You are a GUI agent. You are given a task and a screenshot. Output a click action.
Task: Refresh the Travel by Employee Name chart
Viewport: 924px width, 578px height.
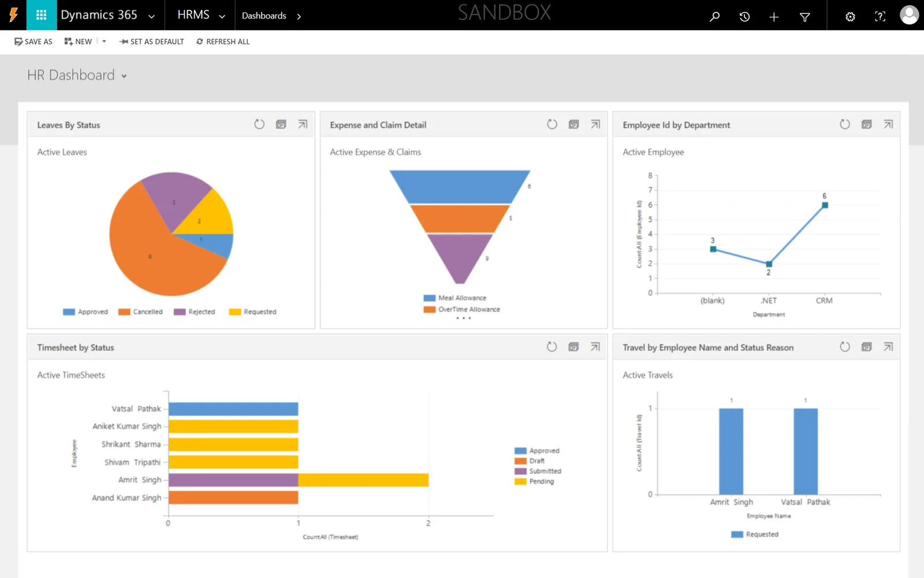tap(845, 347)
